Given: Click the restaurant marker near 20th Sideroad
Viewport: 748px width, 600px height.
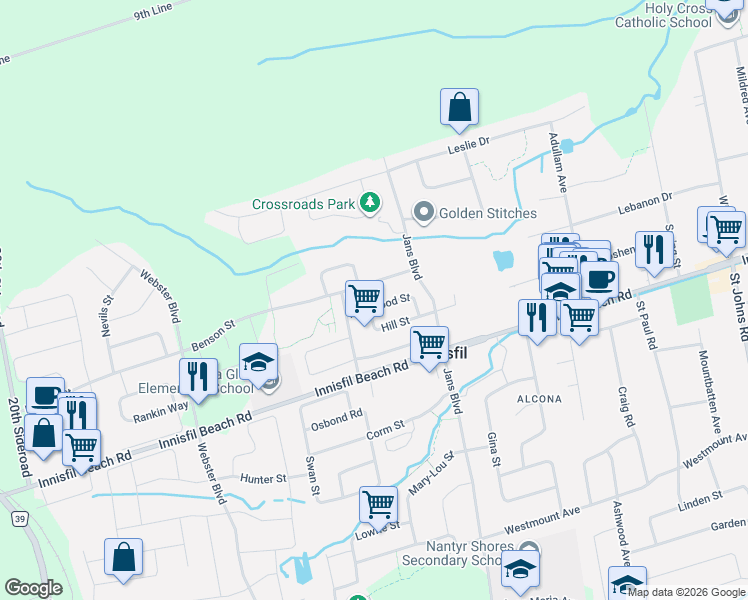Looking at the screenshot, I should coord(77,412).
